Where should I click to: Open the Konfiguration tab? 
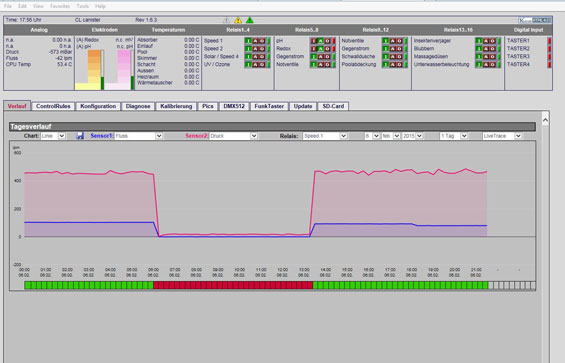tap(98, 106)
